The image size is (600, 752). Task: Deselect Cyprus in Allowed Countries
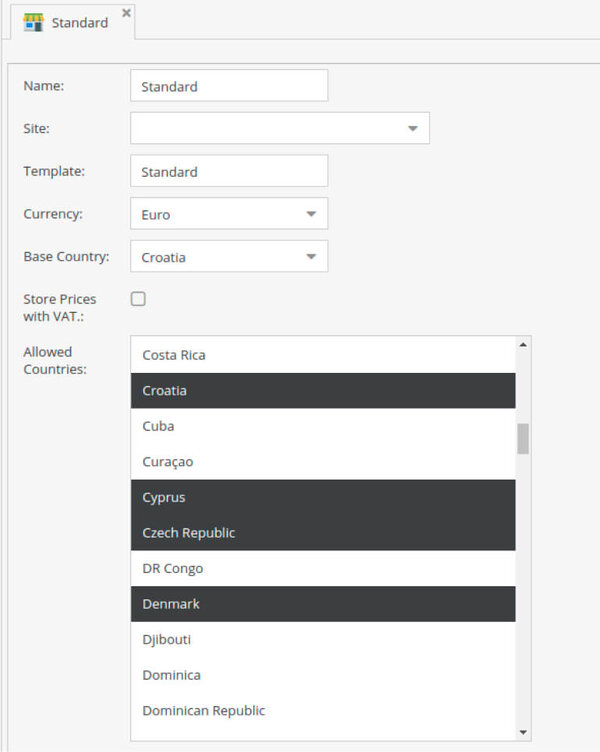pos(323,497)
